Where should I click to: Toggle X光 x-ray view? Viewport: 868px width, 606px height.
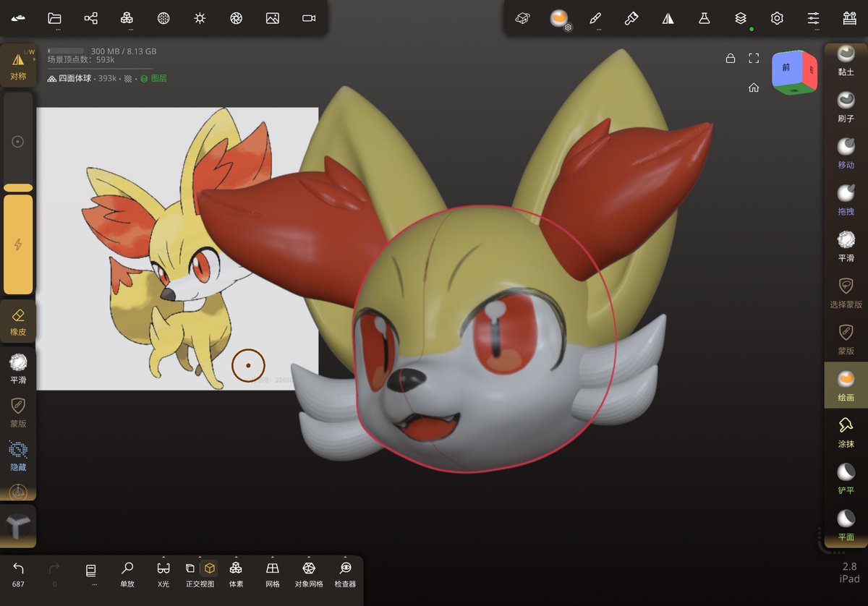coord(163,574)
